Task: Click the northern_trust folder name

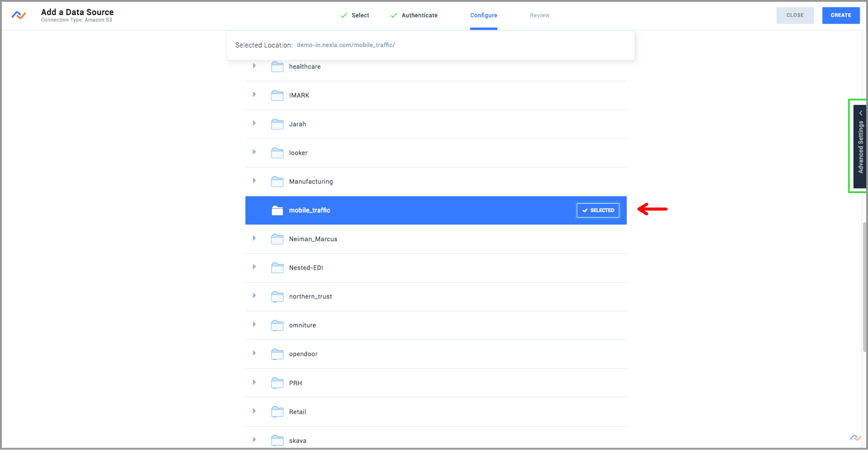Action: (311, 297)
